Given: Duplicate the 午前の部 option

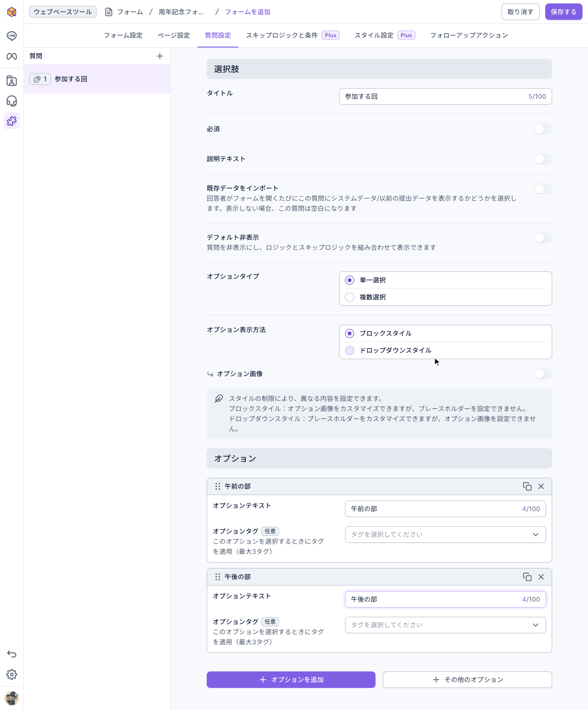Looking at the screenshot, I should 527,486.
